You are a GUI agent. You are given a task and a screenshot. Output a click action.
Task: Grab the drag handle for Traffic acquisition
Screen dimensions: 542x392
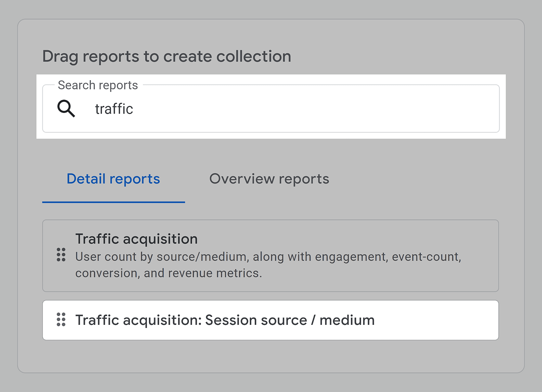pyautogui.click(x=61, y=255)
